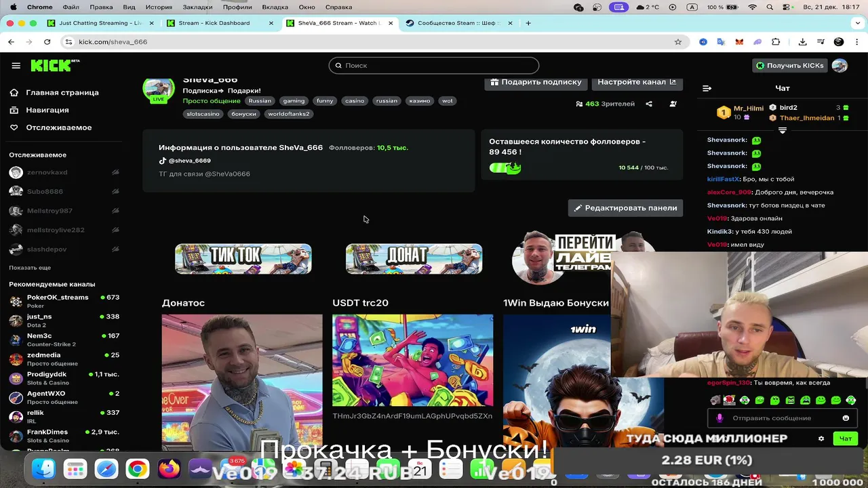Open Safari from the dock
The width and height of the screenshot is (868, 488).
pos(106,469)
